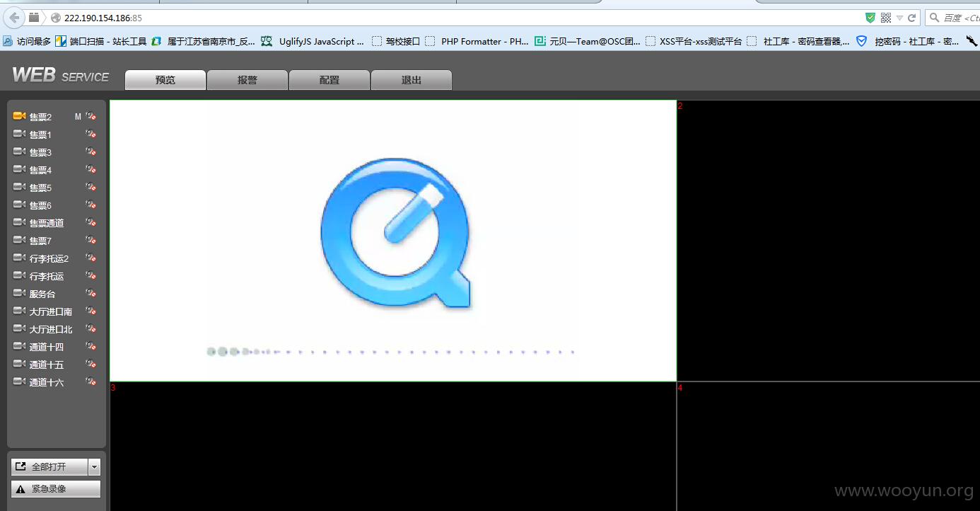Image resolution: width=980 pixels, height=511 pixels.
Task: Click the camera icon next to 售票7
Action: tap(19, 240)
